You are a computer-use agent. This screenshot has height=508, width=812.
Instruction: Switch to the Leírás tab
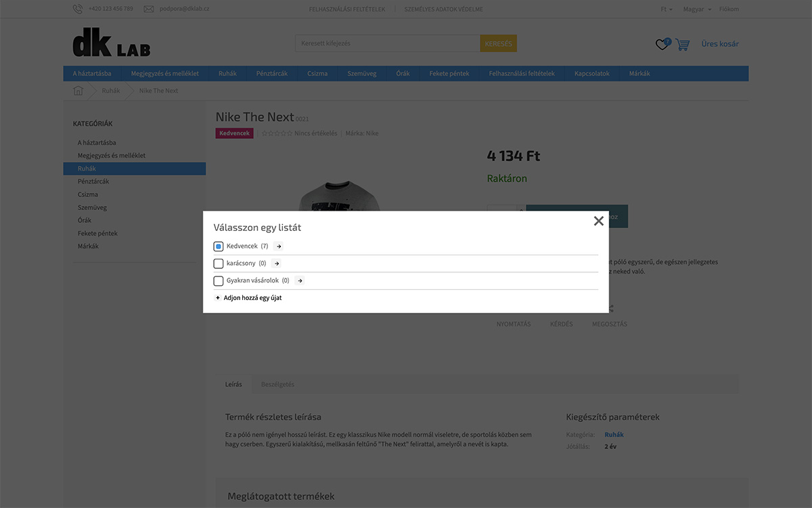[233, 384]
